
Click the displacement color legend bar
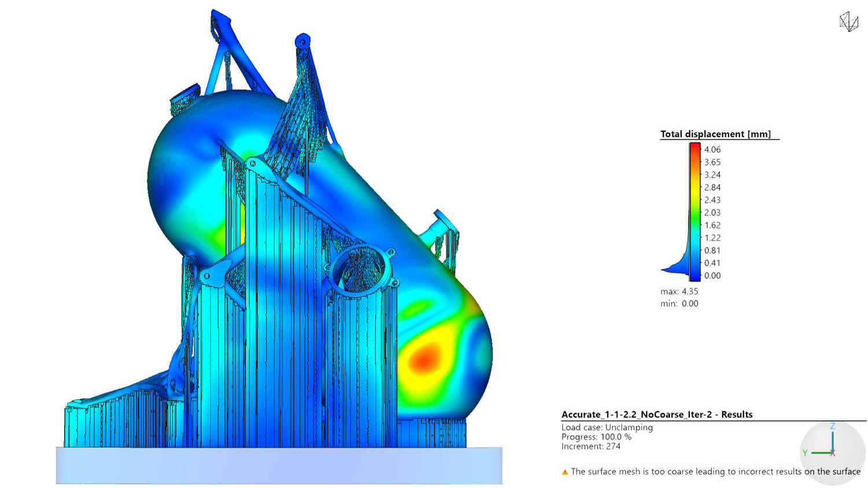(x=694, y=212)
